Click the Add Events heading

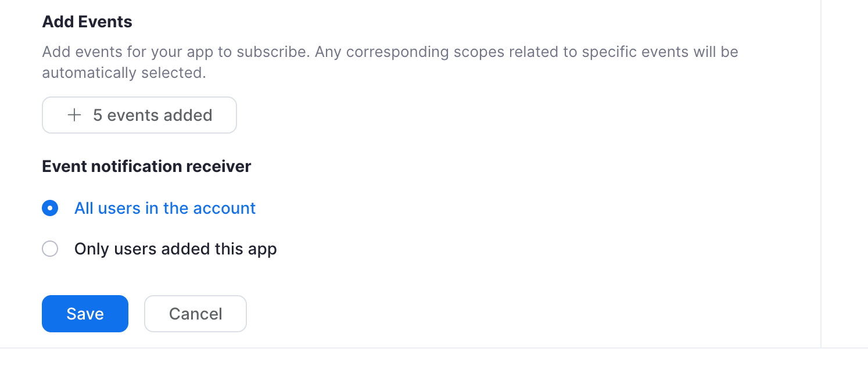point(87,22)
